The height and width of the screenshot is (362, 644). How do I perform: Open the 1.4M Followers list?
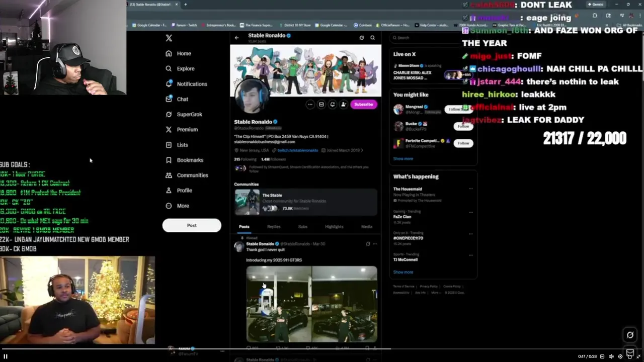(x=273, y=159)
